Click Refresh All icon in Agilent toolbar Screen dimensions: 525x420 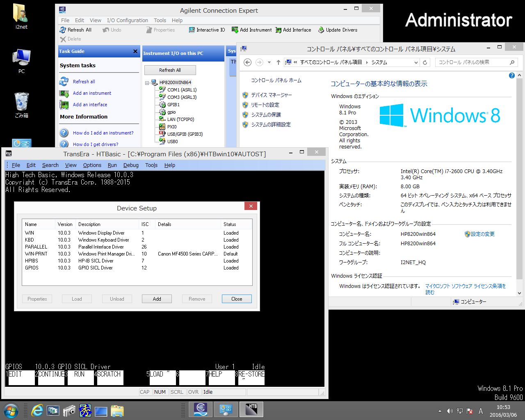(63, 30)
